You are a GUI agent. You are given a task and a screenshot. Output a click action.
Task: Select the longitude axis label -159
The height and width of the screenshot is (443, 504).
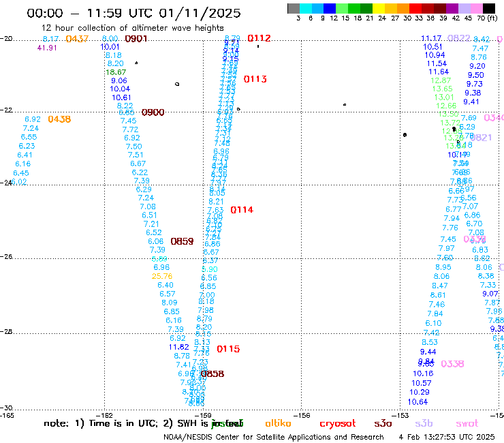(203, 415)
